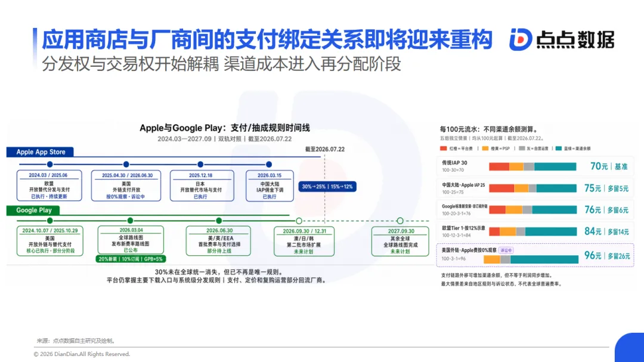
Task: Click the 100-25=75 formula text
Action: pyautogui.click(x=453, y=192)
